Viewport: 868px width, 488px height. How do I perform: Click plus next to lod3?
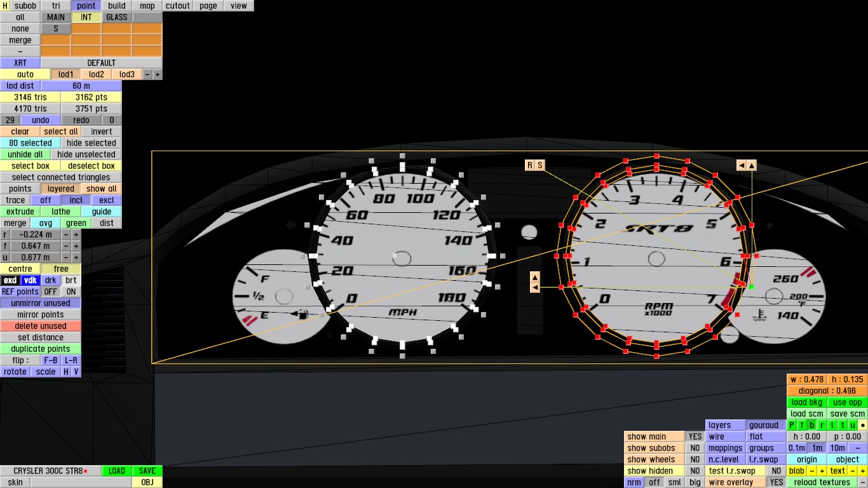coord(158,74)
